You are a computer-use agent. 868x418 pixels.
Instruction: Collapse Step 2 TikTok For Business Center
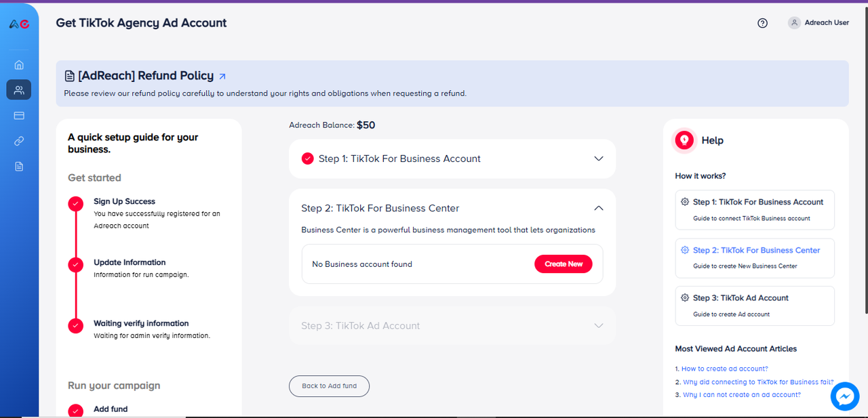pos(598,209)
